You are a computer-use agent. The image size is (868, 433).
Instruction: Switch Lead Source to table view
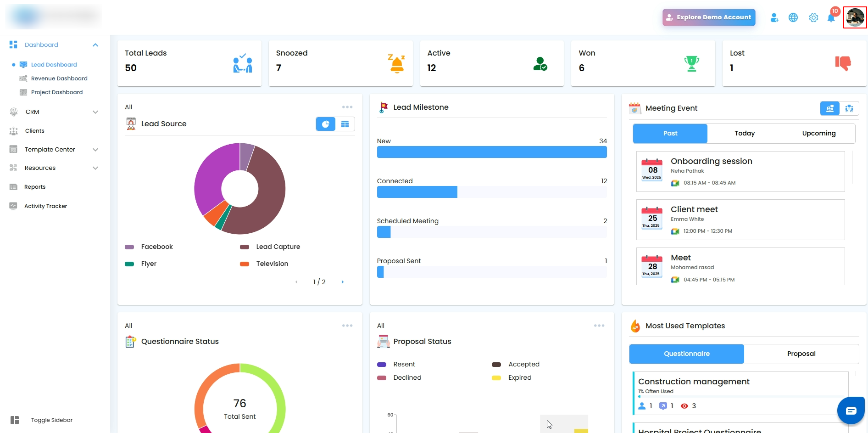(345, 124)
